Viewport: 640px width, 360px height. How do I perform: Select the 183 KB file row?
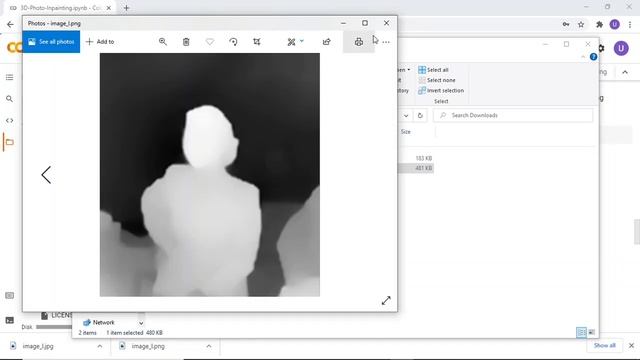pyautogui.click(x=416, y=158)
